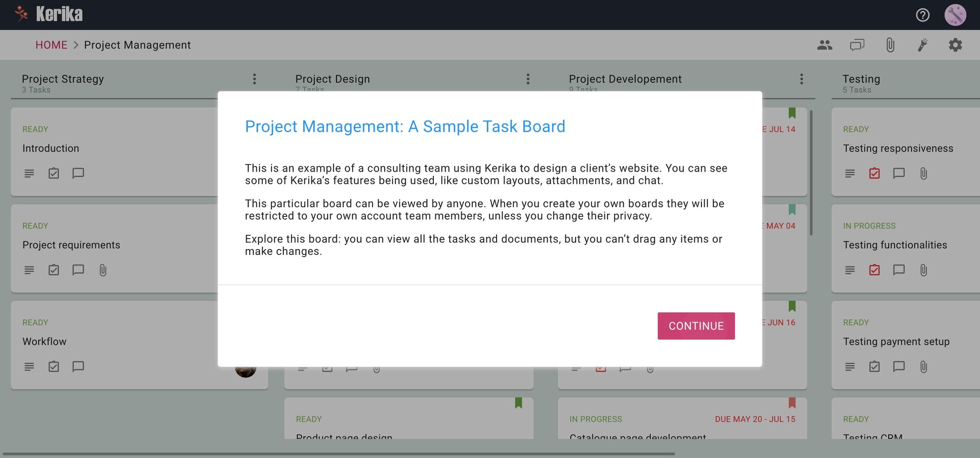Screen dimensions: 980x458
Task: Open the Project requirements task card
Action: click(x=114, y=248)
